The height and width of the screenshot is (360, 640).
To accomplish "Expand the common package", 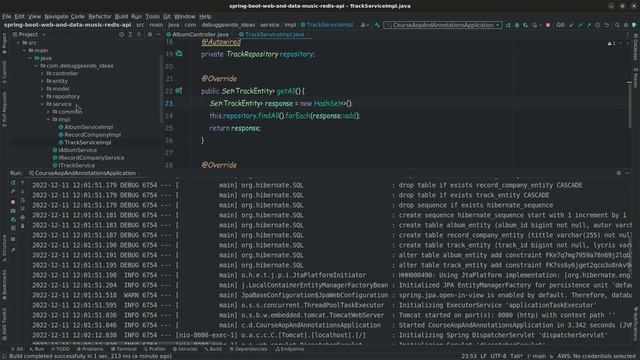I will pos(48,111).
